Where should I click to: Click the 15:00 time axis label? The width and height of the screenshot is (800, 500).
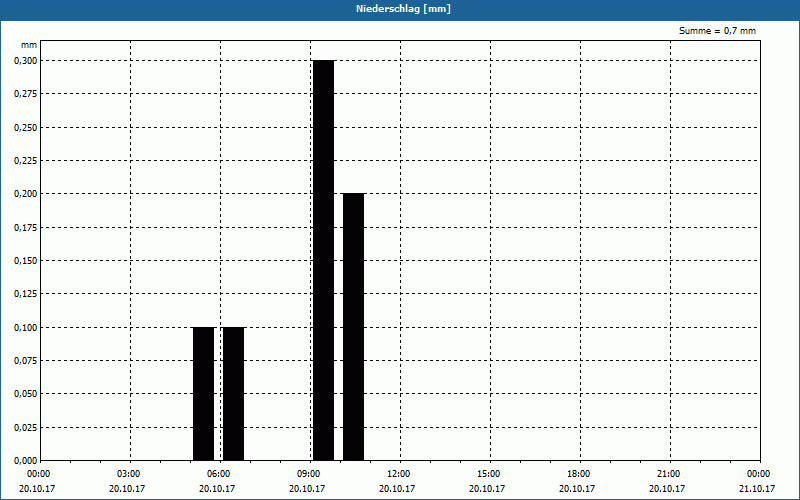pyautogui.click(x=490, y=474)
